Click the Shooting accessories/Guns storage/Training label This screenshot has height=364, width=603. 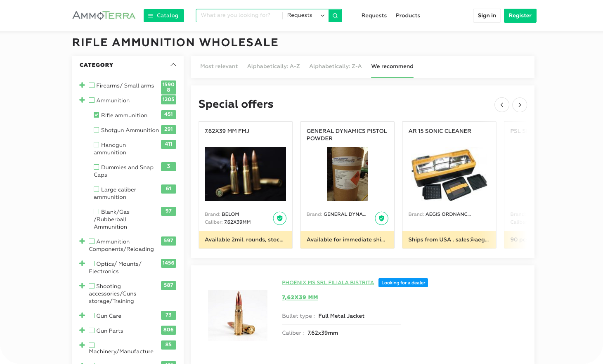(113, 293)
